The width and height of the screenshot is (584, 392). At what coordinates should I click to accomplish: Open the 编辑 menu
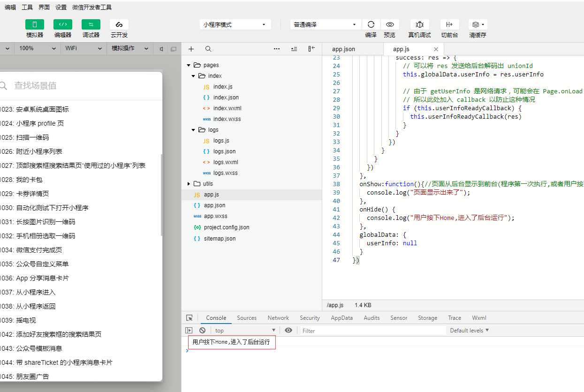[x=10, y=8]
